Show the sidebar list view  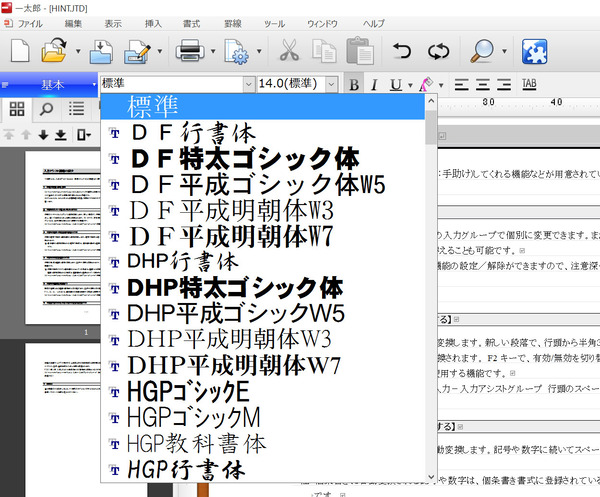(77, 109)
